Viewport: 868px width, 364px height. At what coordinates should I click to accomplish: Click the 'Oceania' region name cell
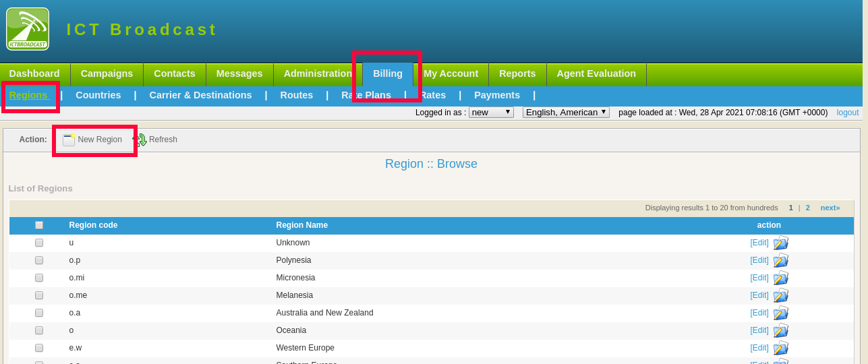291,330
